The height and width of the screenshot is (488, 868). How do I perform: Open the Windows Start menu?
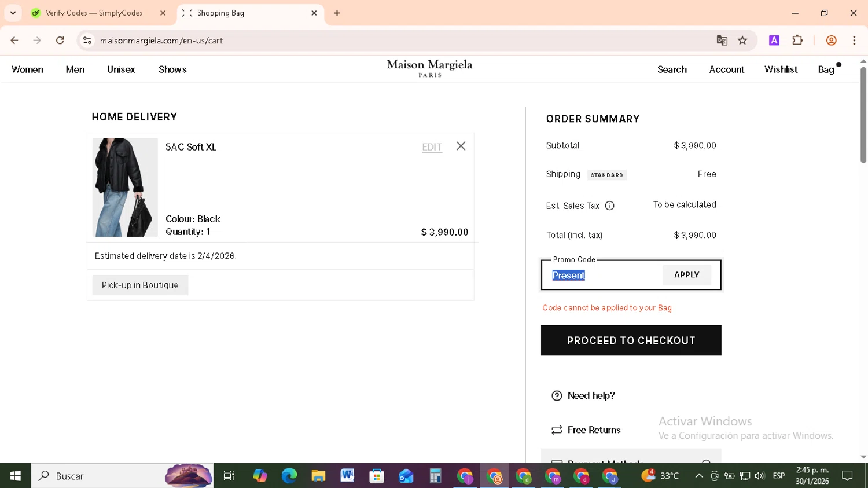point(16,476)
